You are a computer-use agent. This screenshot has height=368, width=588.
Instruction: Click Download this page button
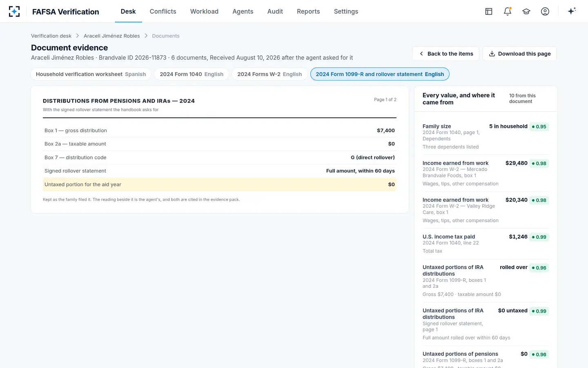[520, 54]
